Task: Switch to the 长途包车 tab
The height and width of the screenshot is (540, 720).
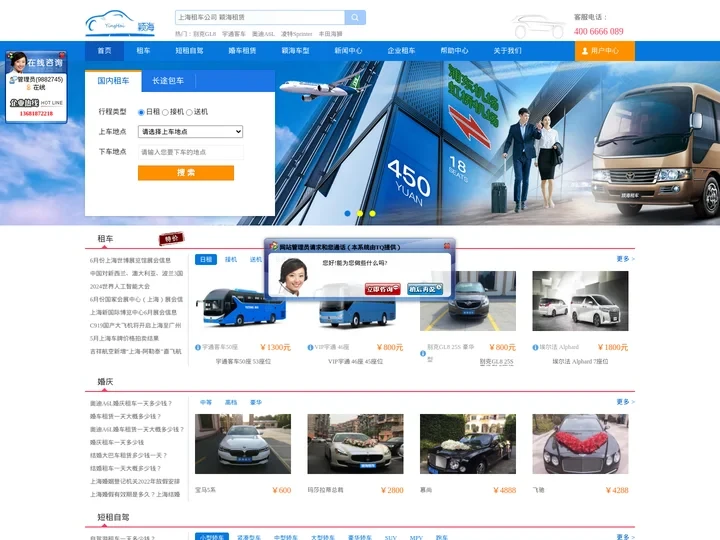Action: tap(168, 81)
